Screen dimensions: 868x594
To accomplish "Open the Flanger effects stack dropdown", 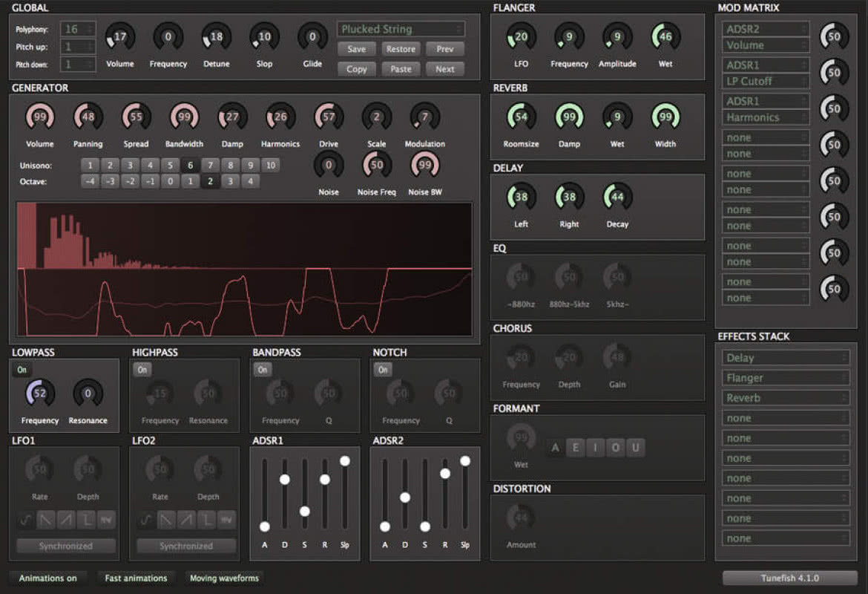I will pos(786,377).
